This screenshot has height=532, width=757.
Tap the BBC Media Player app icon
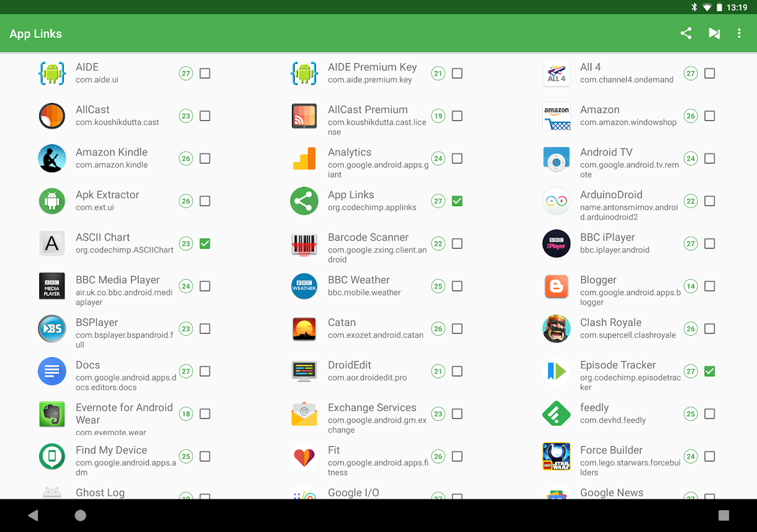coord(52,286)
